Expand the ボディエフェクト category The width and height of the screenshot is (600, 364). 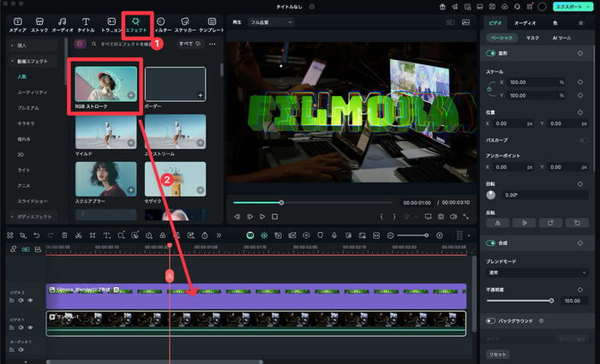(x=33, y=217)
